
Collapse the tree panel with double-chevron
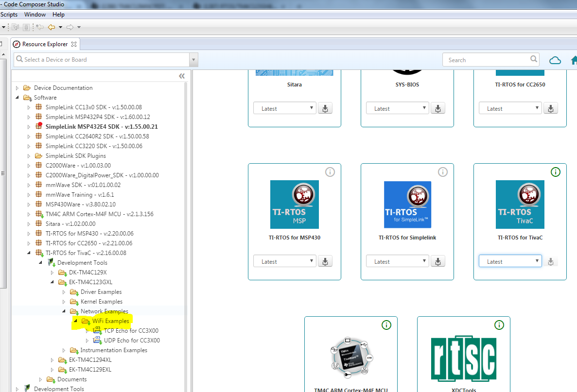point(182,76)
